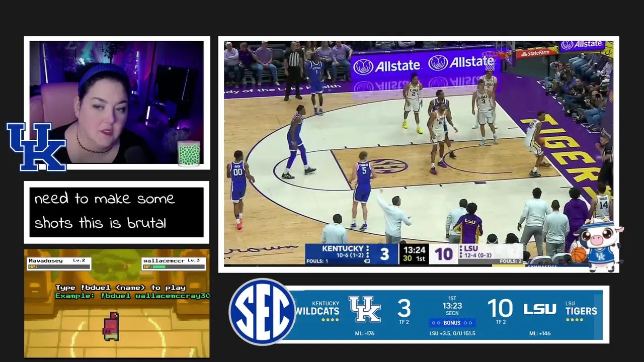The width and height of the screenshot is (644, 362).
Task: Open the streamer webcam feed
Action: point(117,103)
